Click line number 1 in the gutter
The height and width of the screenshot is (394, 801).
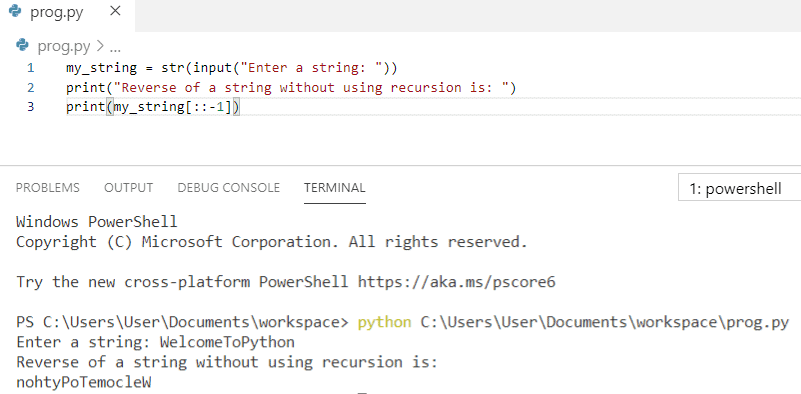point(31,67)
